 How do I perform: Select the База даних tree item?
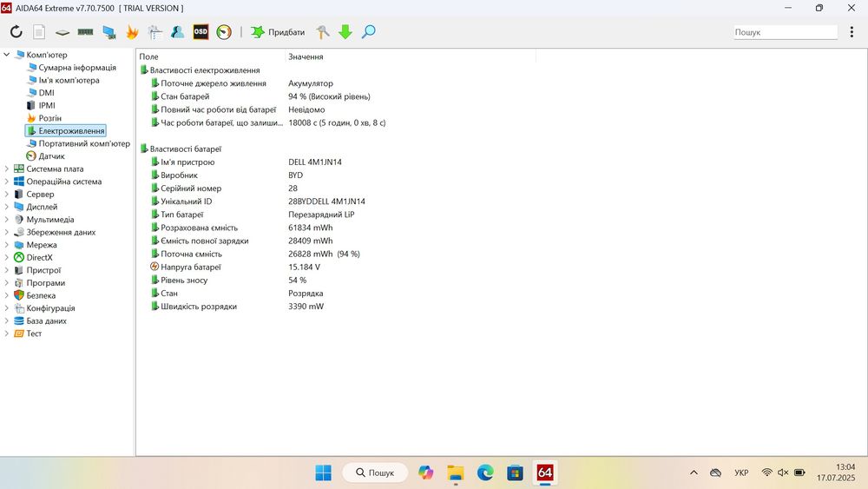point(41,321)
